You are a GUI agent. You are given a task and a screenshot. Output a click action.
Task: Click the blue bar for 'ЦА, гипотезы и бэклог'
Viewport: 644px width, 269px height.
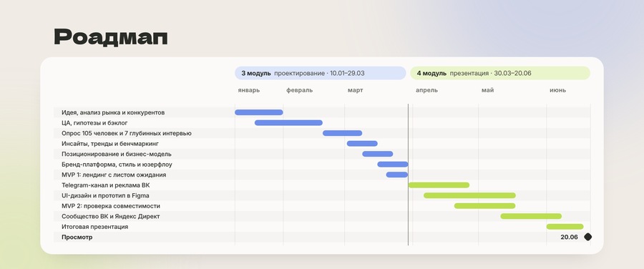coord(289,123)
